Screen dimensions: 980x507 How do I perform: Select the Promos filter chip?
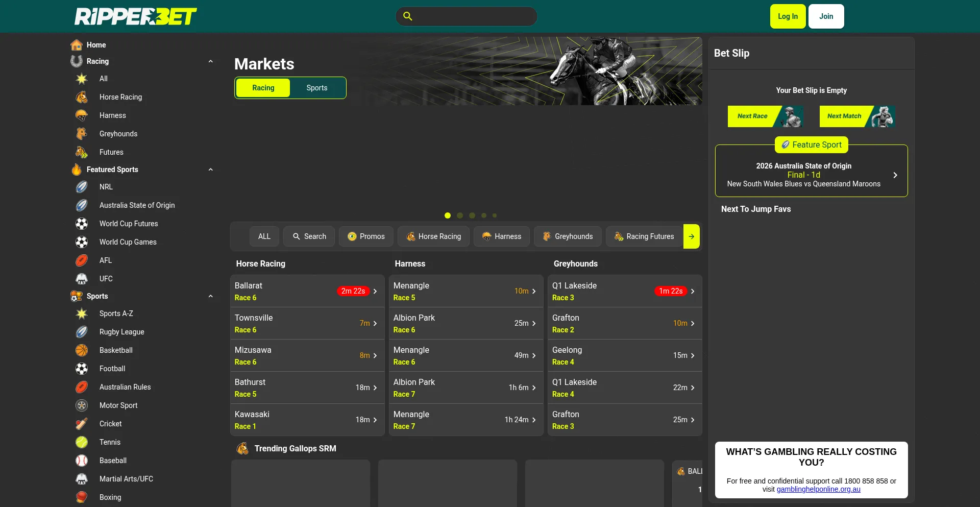pyautogui.click(x=366, y=236)
